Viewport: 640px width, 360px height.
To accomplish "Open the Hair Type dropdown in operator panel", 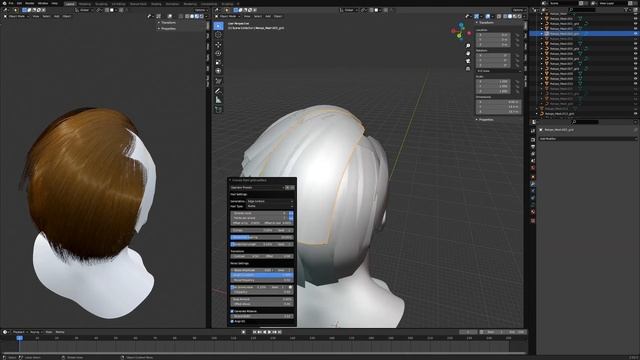I will click(x=270, y=206).
